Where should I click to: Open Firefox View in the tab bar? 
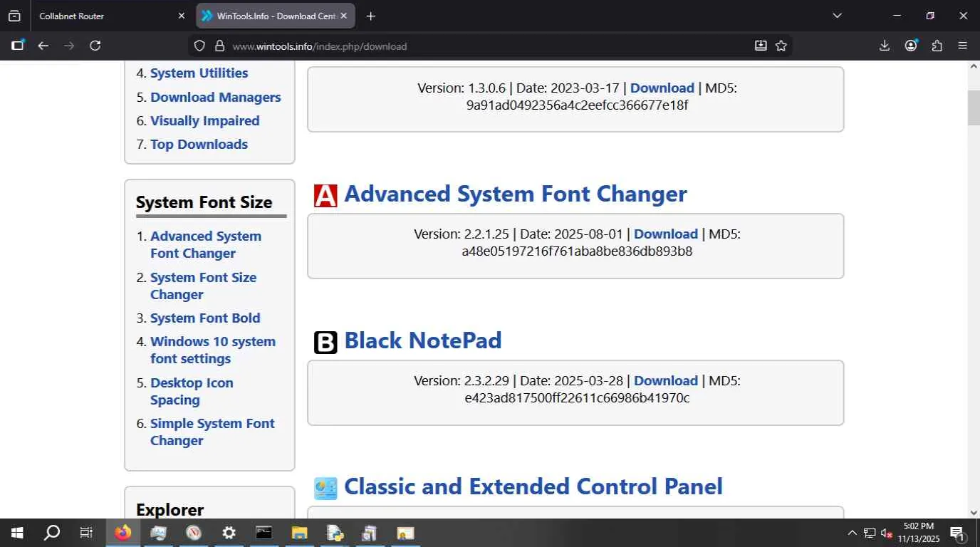pyautogui.click(x=14, y=16)
